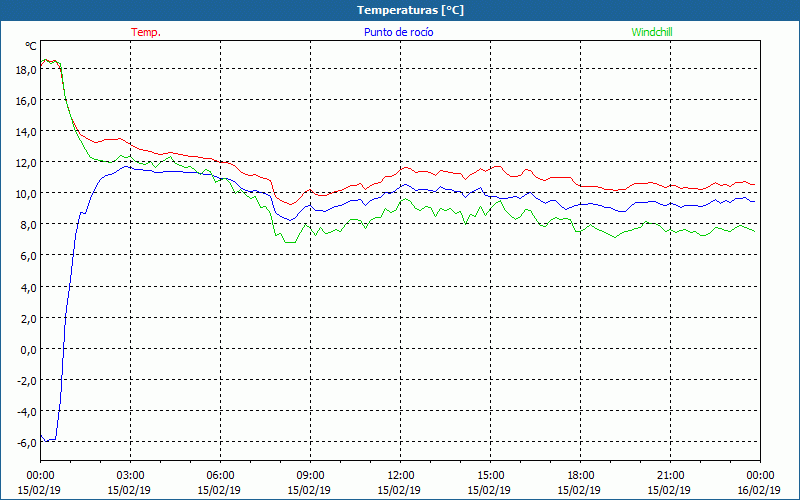Viewport: 800px width, 500px height.
Task: Click the 18:00 time axis label
Action: [x=580, y=476]
